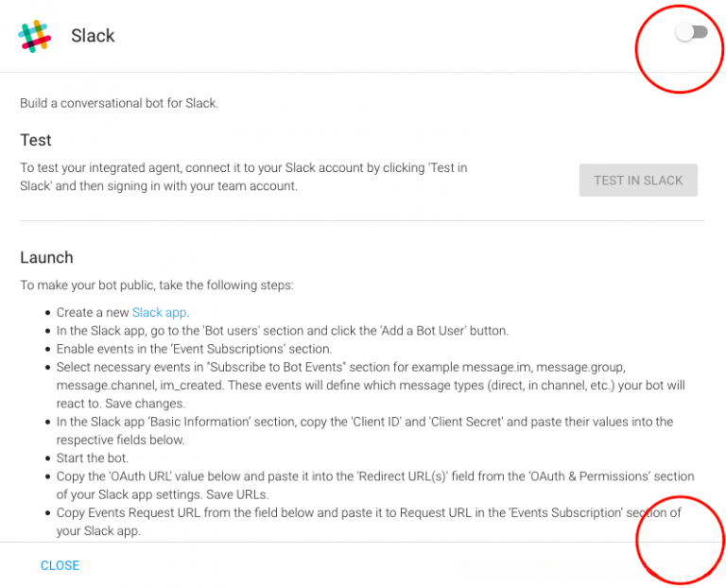
Task: Click the 'Copy Events Request URL' step
Action: [368, 522]
